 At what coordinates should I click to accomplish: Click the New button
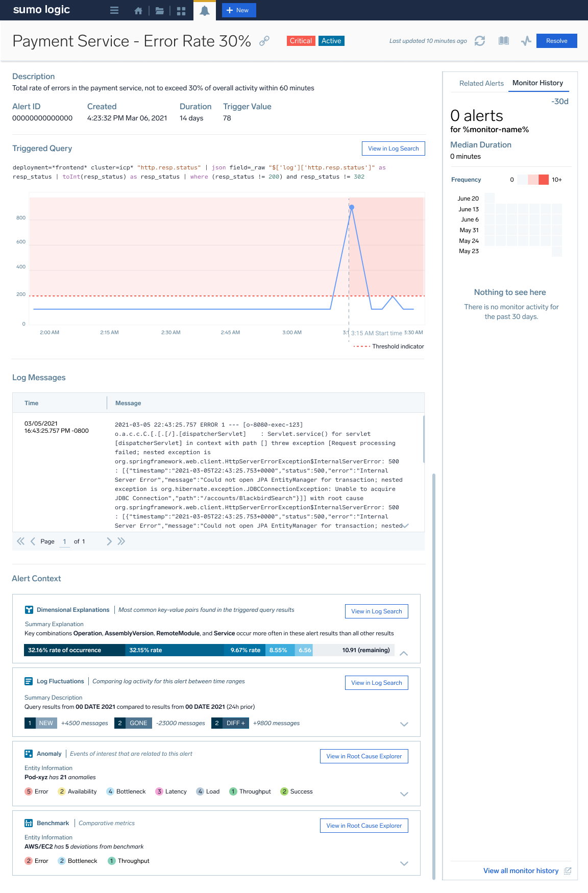[239, 10]
